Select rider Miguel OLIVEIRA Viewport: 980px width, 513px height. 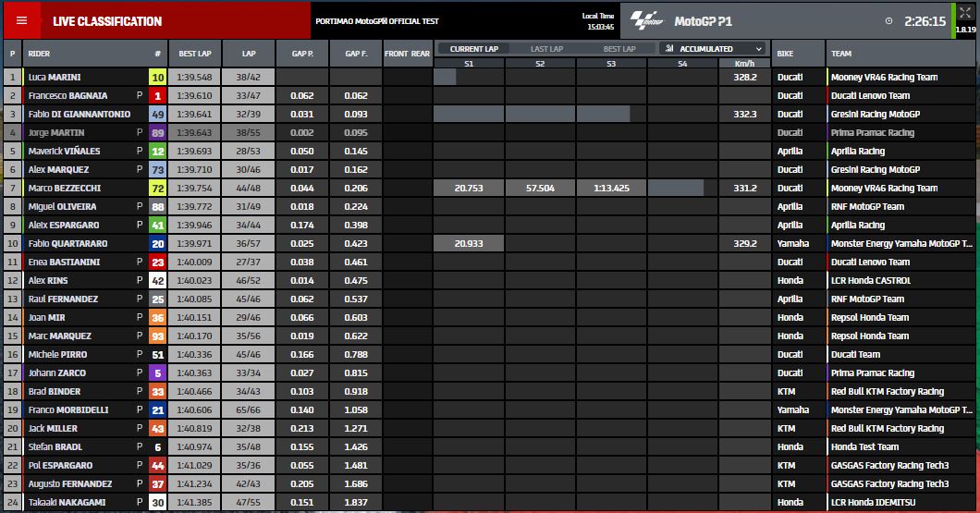63,206
